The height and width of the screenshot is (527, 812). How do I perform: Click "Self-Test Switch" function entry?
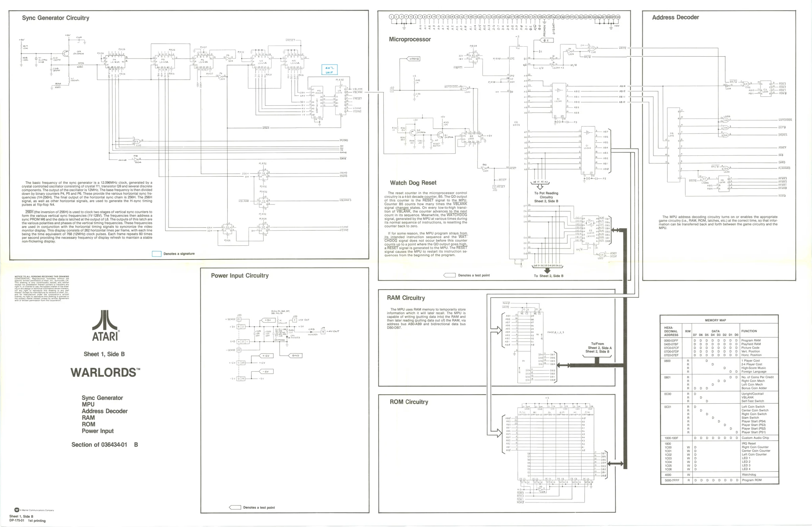pos(753,401)
